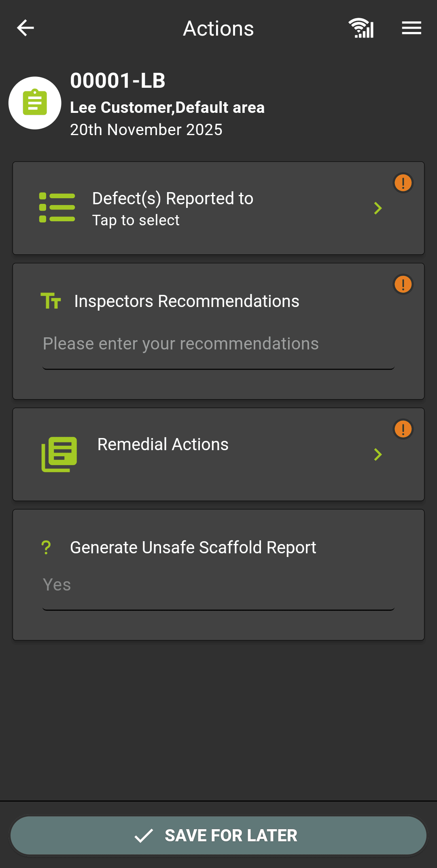Viewport: 437px width, 868px height.
Task: Expand the Remedial Actions chevron
Action: click(x=378, y=455)
